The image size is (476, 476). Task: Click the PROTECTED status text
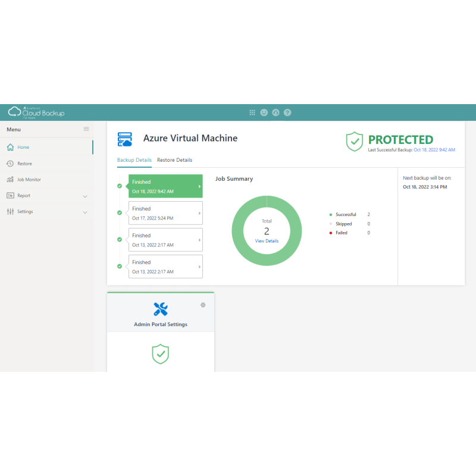pyautogui.click(x=400, y=140)
